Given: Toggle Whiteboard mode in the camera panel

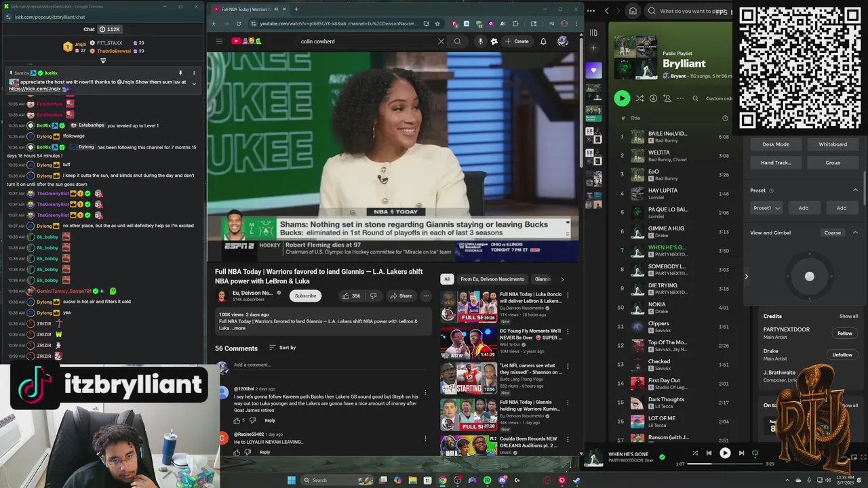Looking at the screenshot, I should tap(833, 144).
